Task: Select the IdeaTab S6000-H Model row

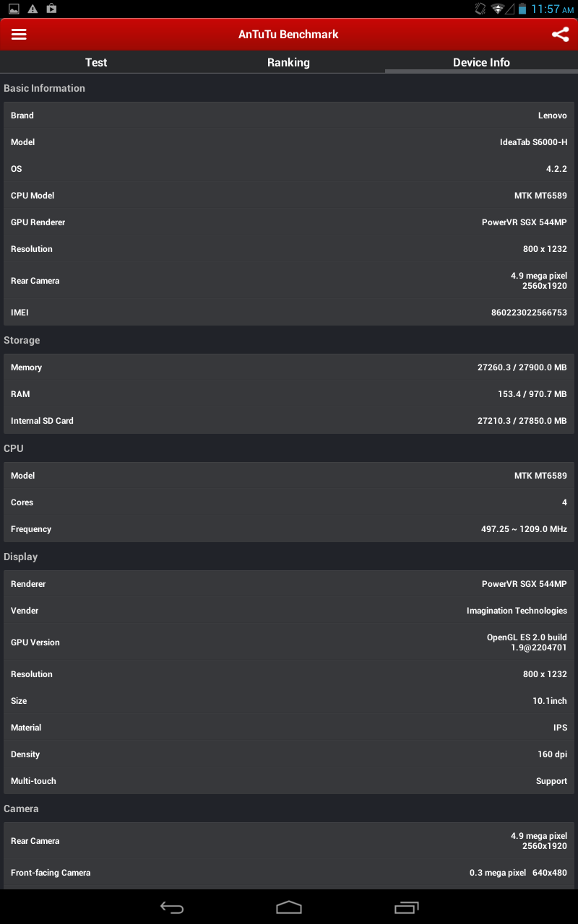Action: click(x=289, y=142)
